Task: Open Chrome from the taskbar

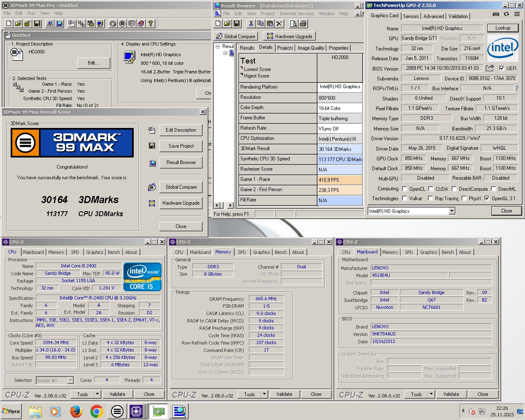Action: (x=96, y=411)
